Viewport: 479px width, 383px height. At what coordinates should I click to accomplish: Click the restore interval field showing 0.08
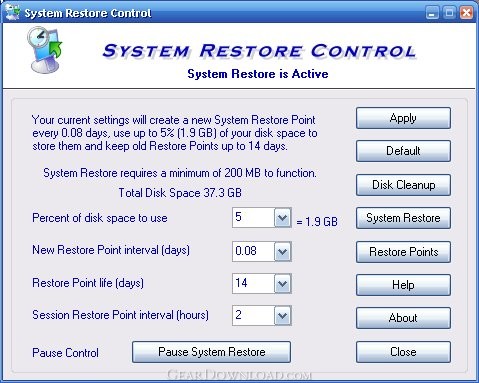[253, 251]
